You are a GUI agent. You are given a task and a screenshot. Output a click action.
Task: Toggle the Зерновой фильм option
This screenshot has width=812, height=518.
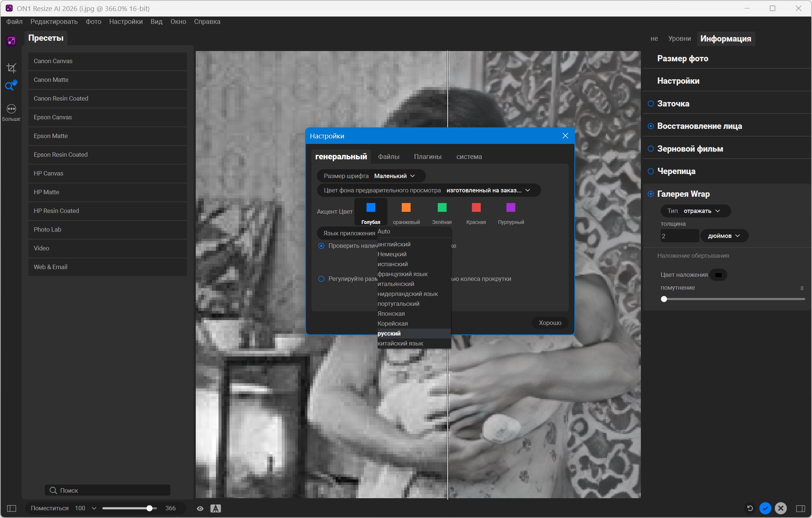[651, 149]
